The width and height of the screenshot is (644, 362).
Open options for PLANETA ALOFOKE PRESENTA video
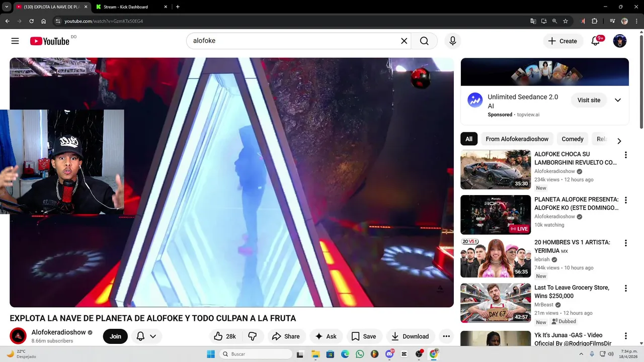point(626,200)
